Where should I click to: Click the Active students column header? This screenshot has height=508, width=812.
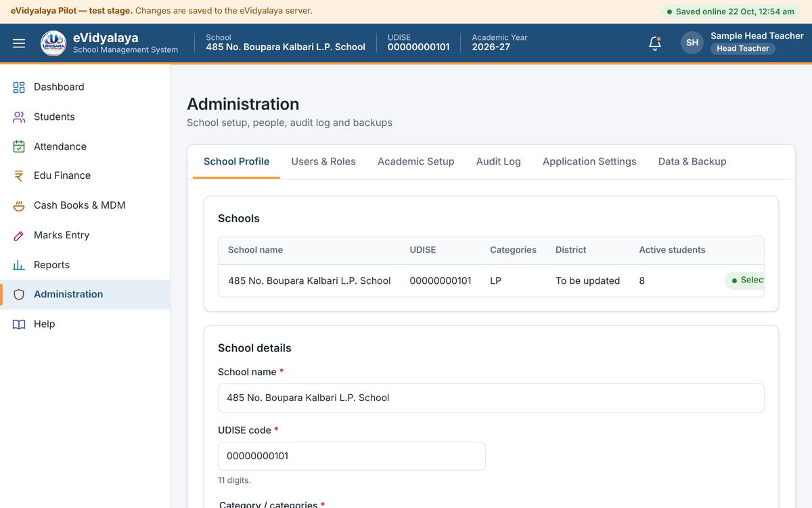tap(672, 250)
